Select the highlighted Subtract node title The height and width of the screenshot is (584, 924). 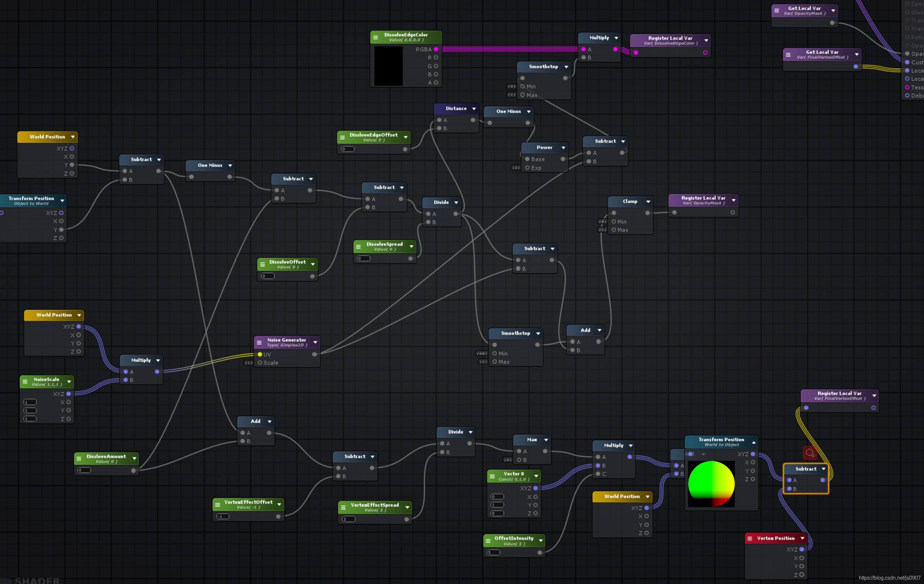806,469
